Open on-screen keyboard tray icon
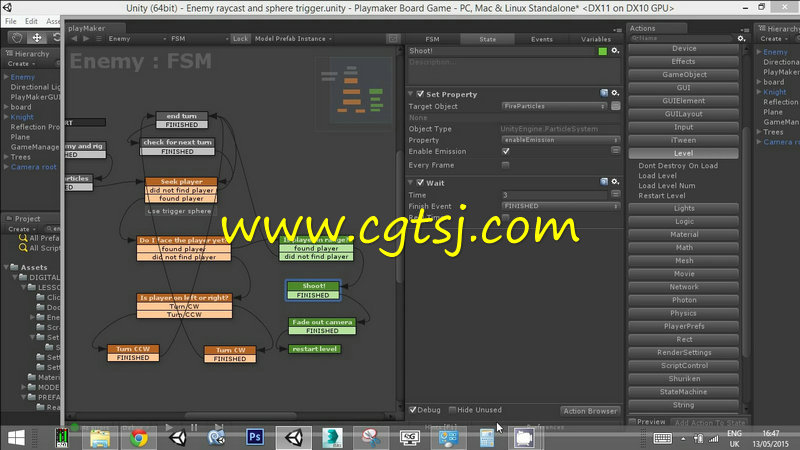The height and width of the screenshot is (450, 800). point(662,438)
